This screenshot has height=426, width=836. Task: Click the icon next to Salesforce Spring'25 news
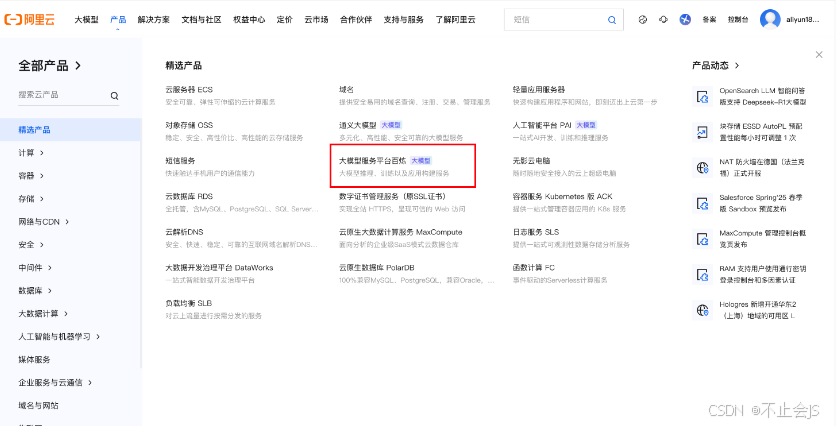pyautogui.click(x=703, y=203)
